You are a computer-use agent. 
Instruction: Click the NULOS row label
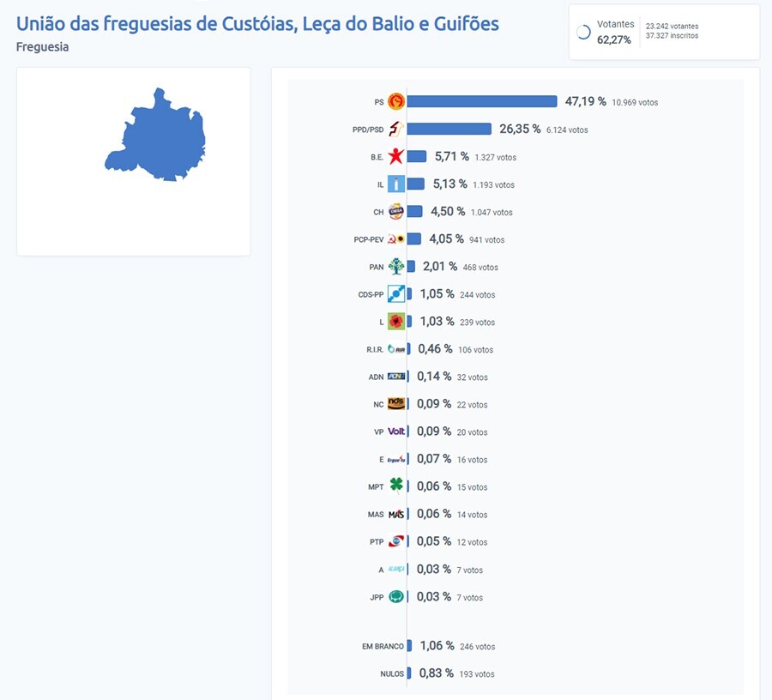point(392,674)
